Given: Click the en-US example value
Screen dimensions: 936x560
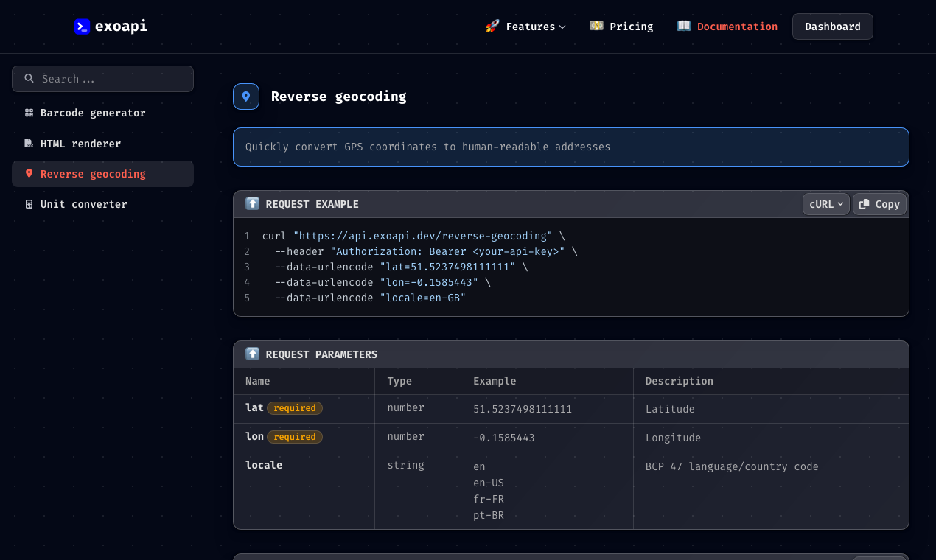Looking at the screenshot, I should pyautogui.click(x=489, y=483).
